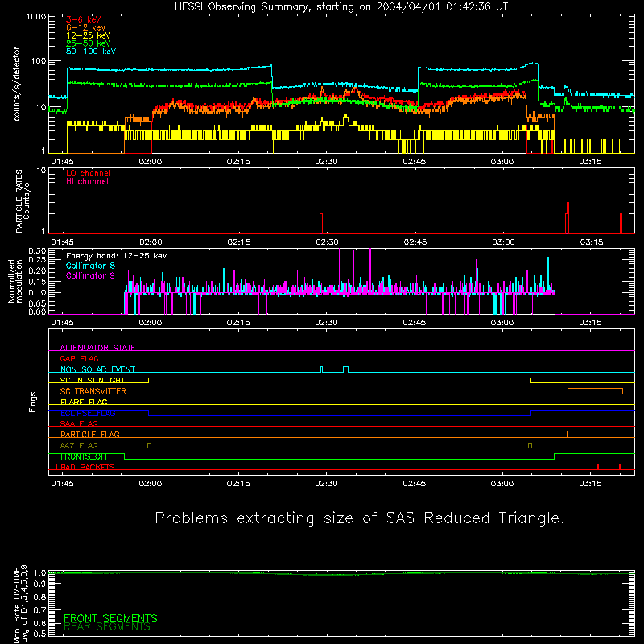The height and width of the screenshot is (644, 644).
Task: Click the counts/s/detector axis label
Action: (17, 84)
